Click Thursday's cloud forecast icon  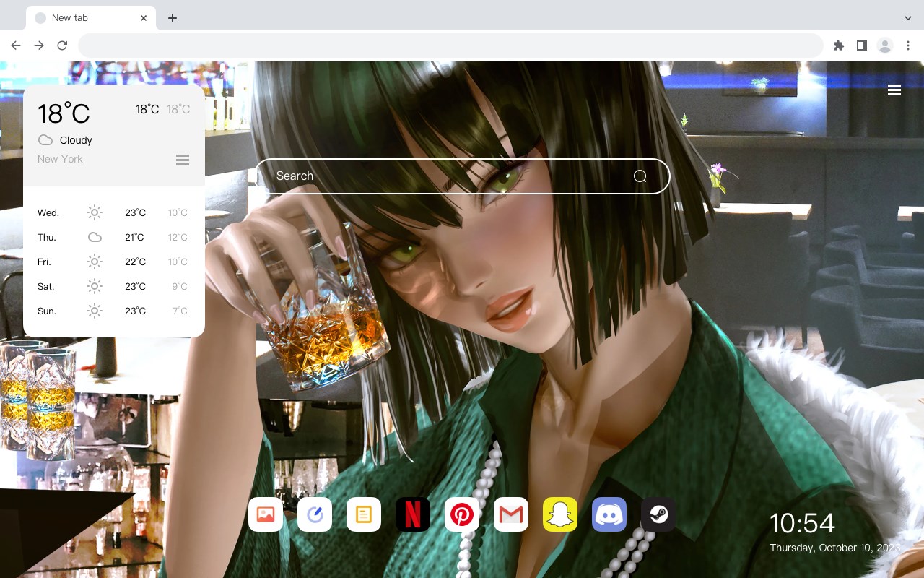(x=95, y=237)
